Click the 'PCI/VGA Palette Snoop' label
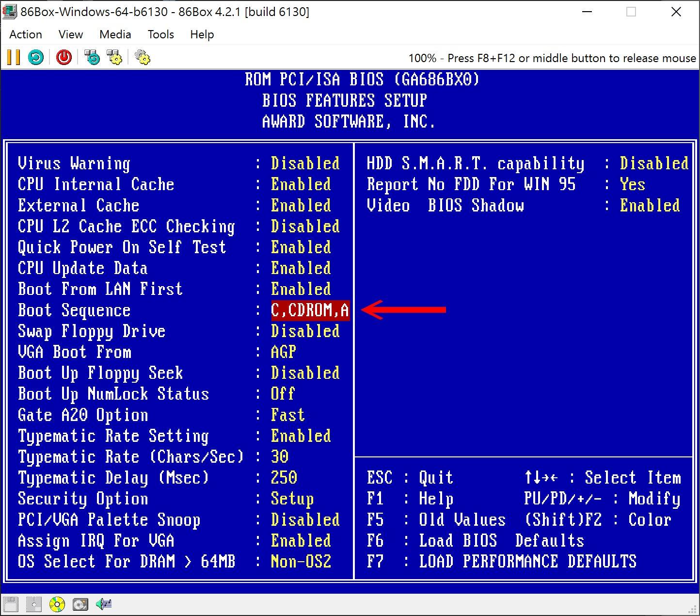 point(109,519)
